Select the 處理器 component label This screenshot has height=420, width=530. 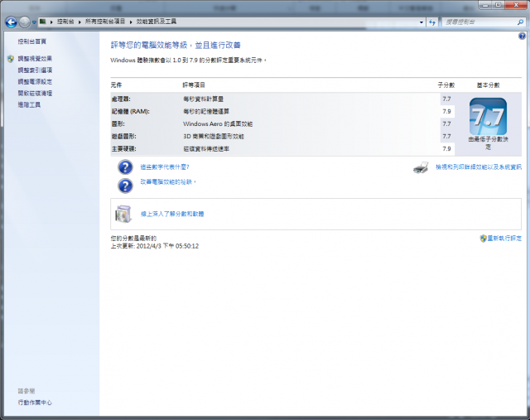pyautogui.click(x=121, y=99)
